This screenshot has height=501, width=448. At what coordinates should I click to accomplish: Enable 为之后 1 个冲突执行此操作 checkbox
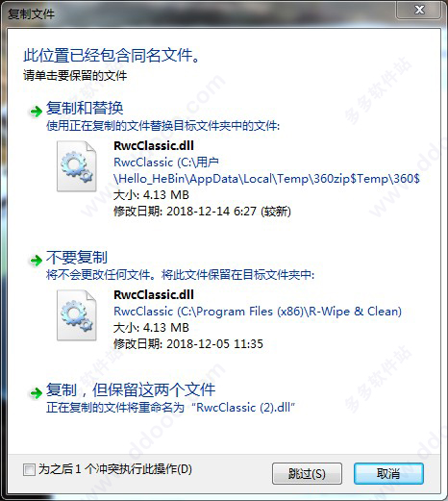coord(29,470)
